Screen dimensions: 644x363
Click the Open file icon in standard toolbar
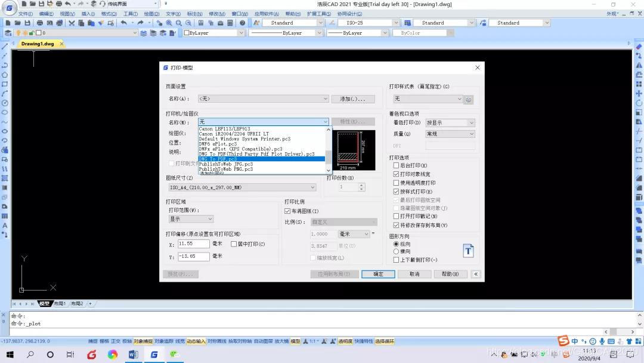pos(18,23)
